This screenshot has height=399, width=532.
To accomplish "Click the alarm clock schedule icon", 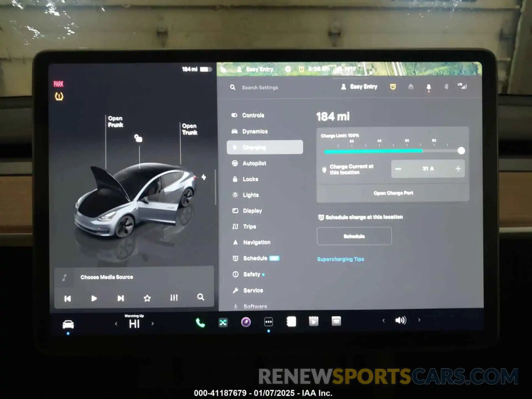I will [393, 87].
